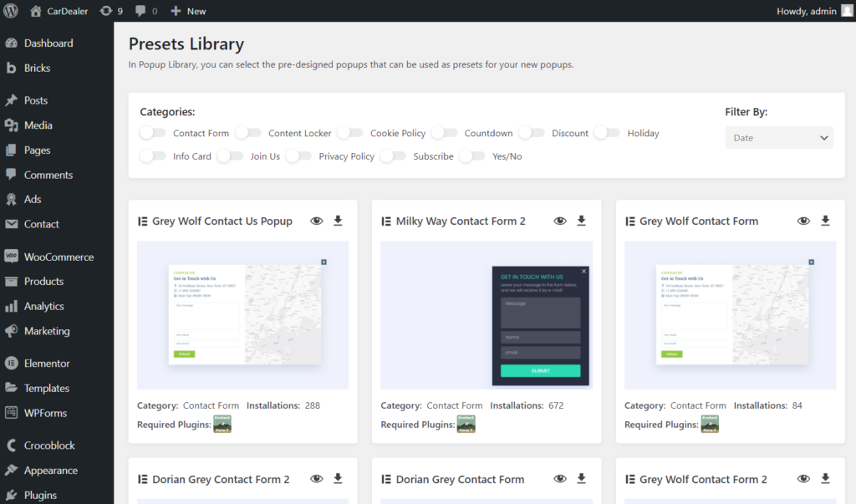The height and width of the screenshot is (504, 856).
Task: Preview Grey Wolf Contact Form preset
Action: point(803,221)
